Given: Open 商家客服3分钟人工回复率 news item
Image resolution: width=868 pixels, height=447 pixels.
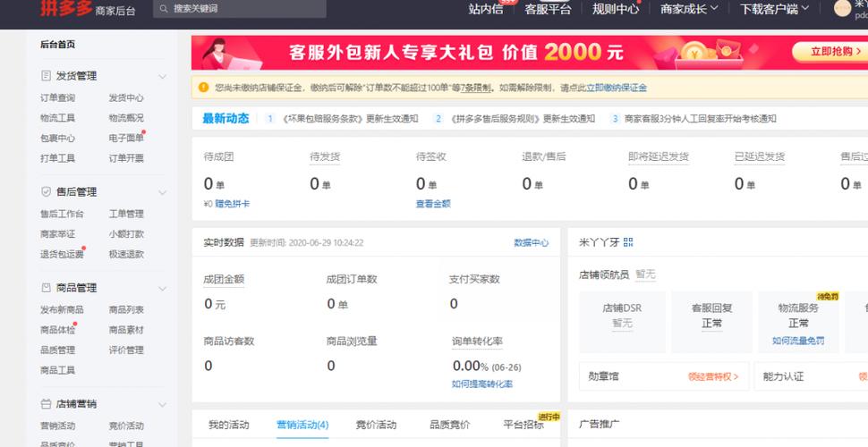Looking at the screenshot, I should click(x=701, y=118).
